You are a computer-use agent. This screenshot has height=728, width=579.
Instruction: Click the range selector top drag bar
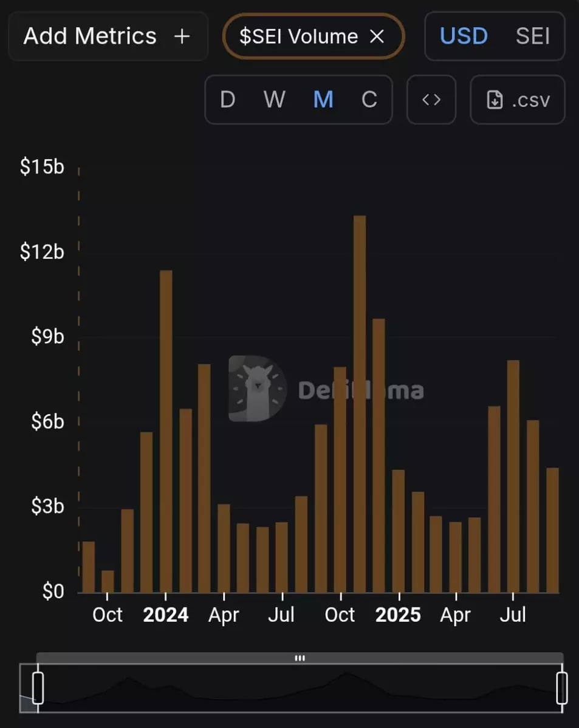pos(300,658)
